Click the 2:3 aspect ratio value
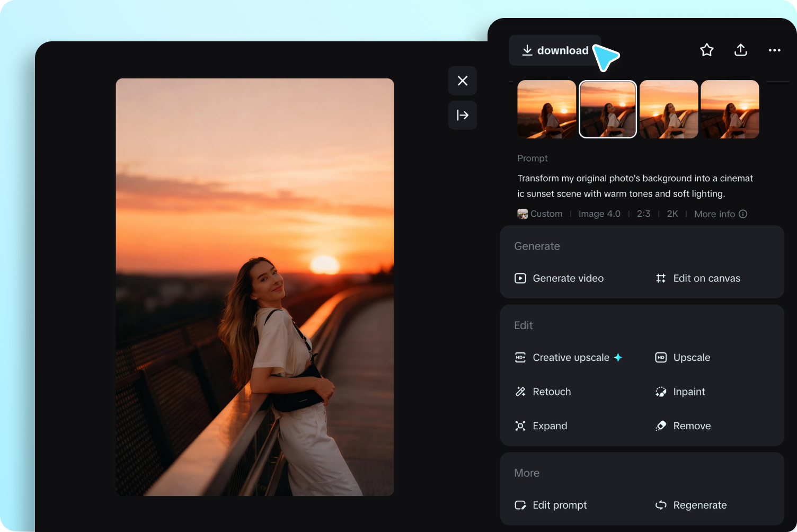Image resolution: width=797 pixels, height=532 pixels. [x=643, y=214]
